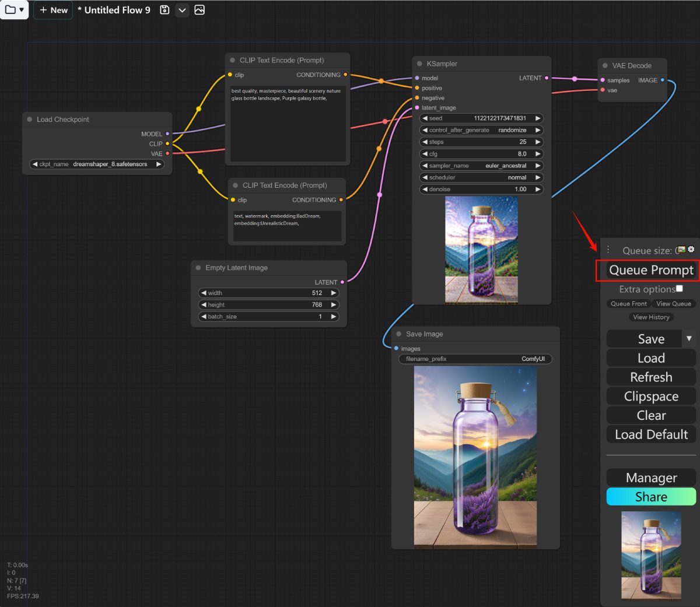Click the KSampler node collapse dot
This screenshot has width=700, height=607.
419,64
